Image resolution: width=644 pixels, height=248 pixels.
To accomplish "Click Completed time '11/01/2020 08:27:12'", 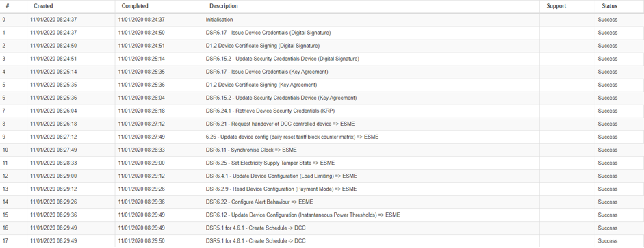I will [141, 124].
